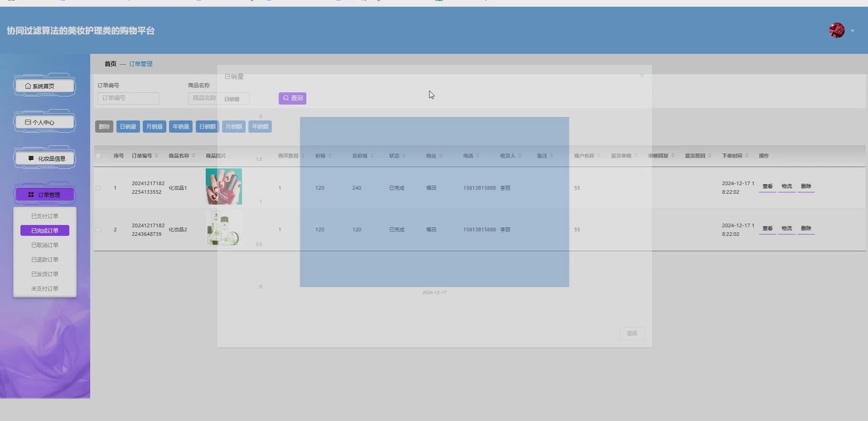Toggle the select-all checkbox in table header
The height and width of the screenshot is (421, 868).
(98, 156)
